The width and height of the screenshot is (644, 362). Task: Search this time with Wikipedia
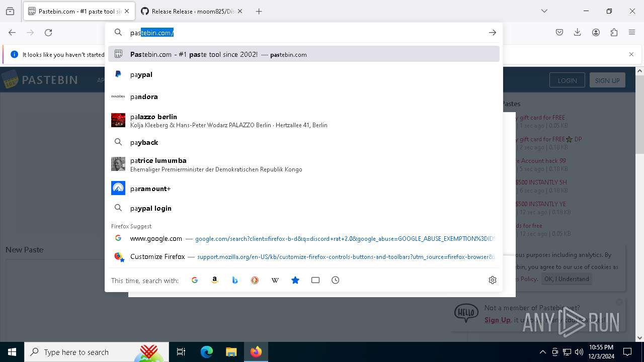[275, 280]
